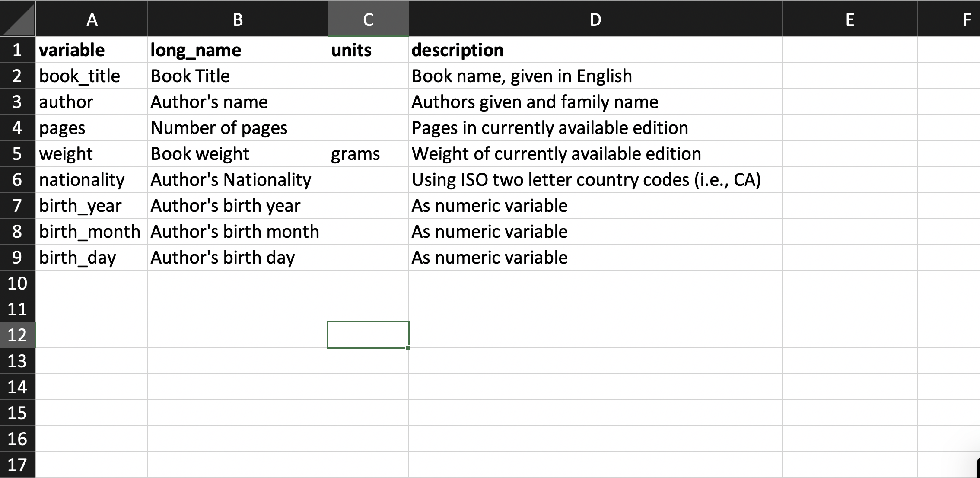Select column E header
Viewport: 980px width, 478px height.
click(850, 19)
